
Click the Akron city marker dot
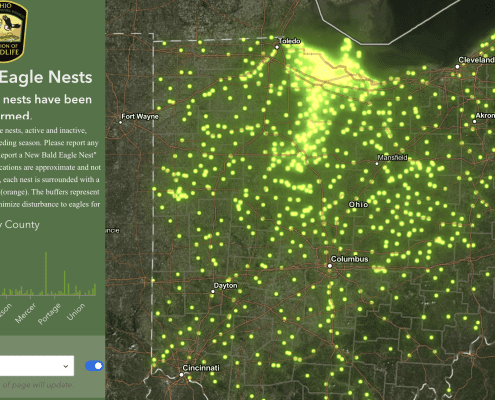point(474,121)
